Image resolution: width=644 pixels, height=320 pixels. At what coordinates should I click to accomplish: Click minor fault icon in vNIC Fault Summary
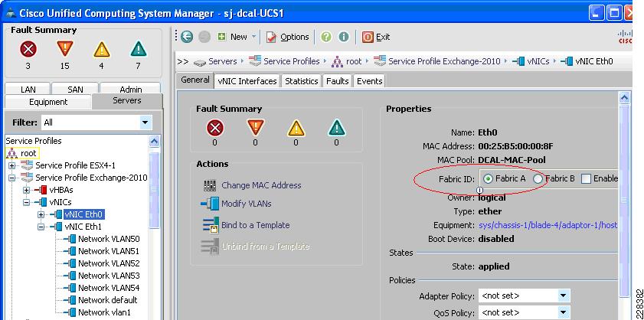[296, 129]
